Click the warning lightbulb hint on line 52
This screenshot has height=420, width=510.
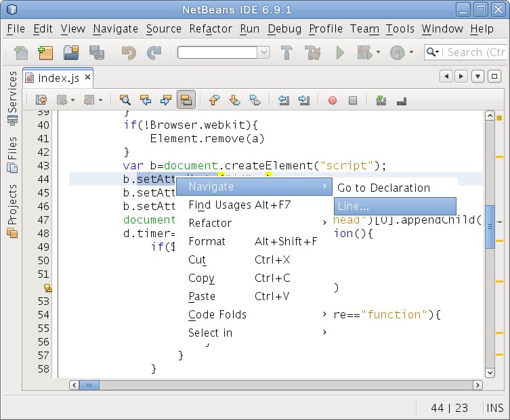pos(48,288)
